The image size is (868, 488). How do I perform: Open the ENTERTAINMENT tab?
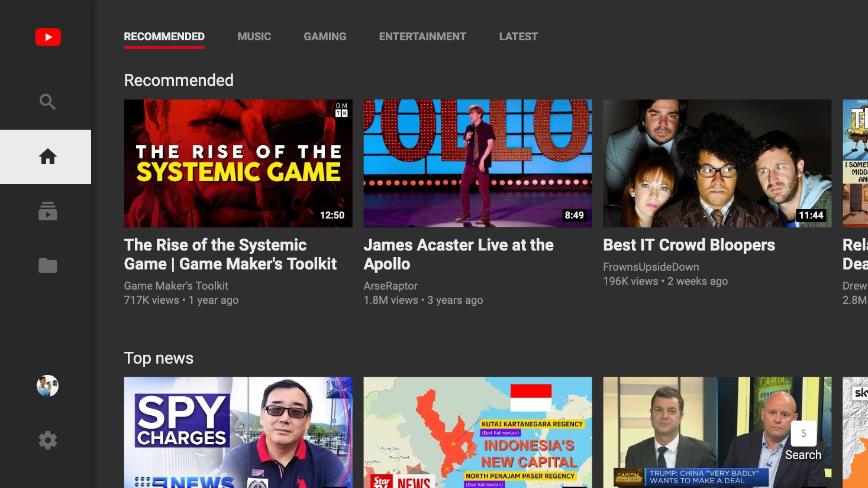(422, 36)
